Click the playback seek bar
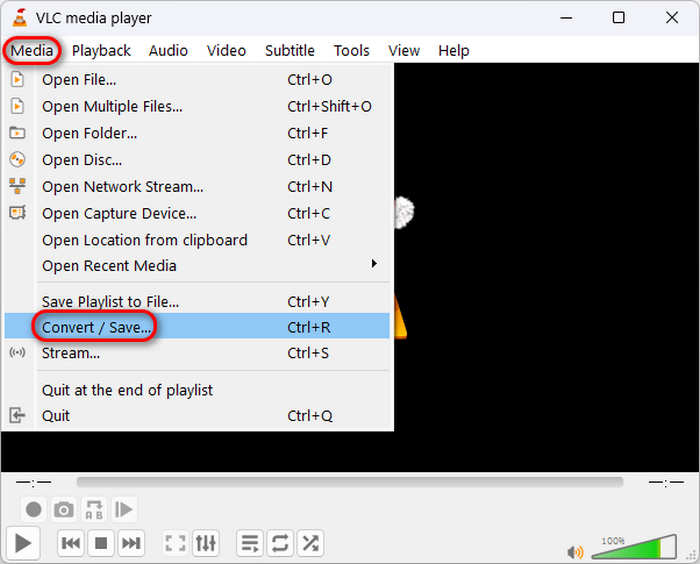The height and width of the screenshot is (564, 700). (x=350, y=482)
